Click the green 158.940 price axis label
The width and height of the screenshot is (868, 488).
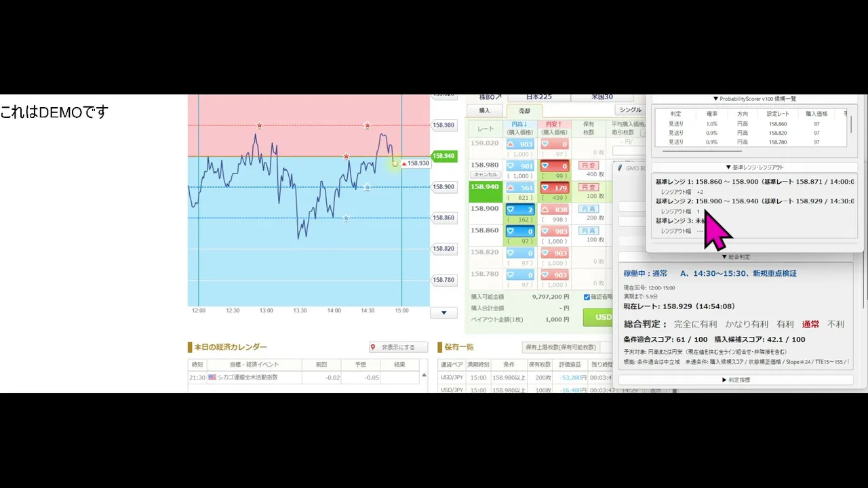(x=443, y=156)
